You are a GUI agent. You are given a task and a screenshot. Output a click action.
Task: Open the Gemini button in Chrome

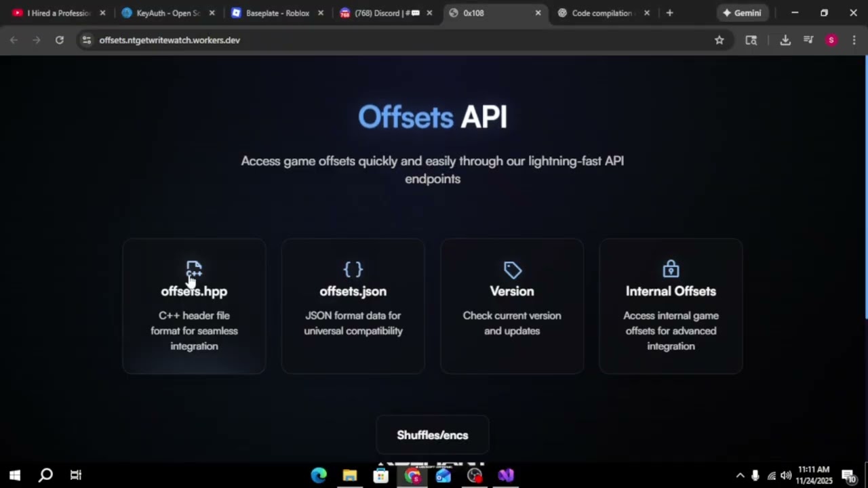[x=742, y=13]
